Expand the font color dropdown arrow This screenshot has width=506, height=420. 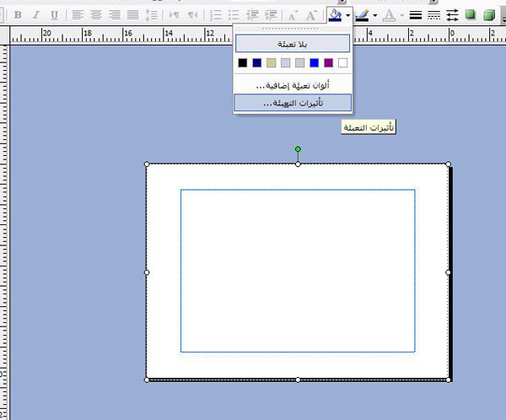(x=401, y=15)
